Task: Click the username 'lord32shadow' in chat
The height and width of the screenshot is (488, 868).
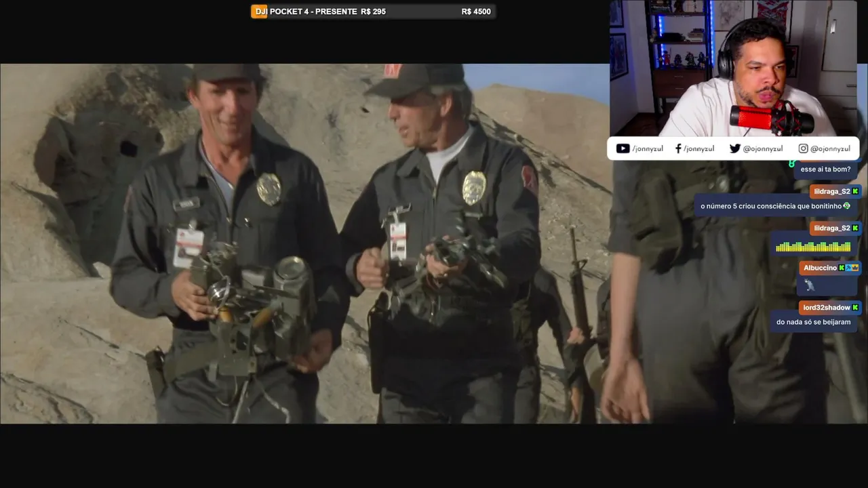Action: tap(827, 308)
